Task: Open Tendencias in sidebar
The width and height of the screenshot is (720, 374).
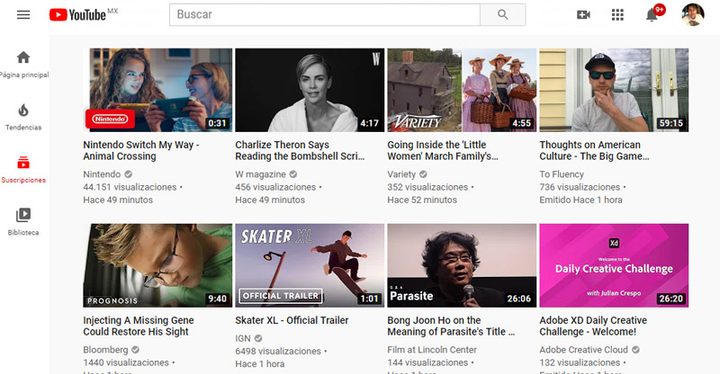Action: pyautogui.click(x=23, y=117)
